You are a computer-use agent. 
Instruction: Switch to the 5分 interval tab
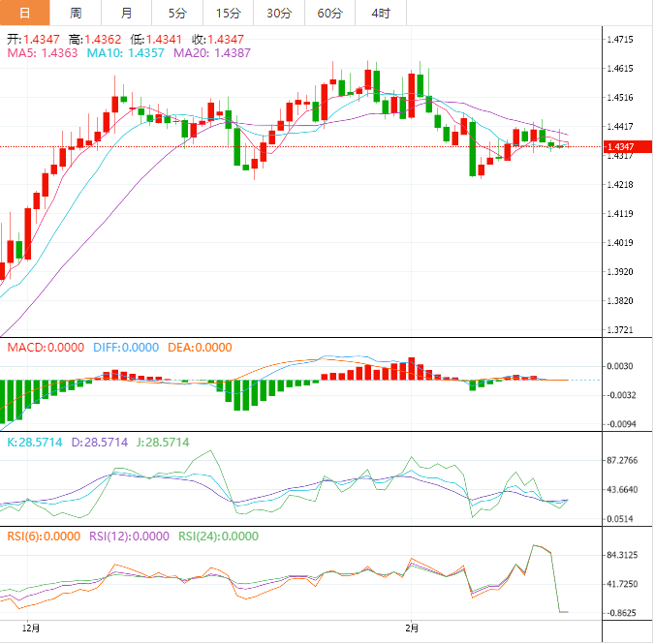point(176,13)
